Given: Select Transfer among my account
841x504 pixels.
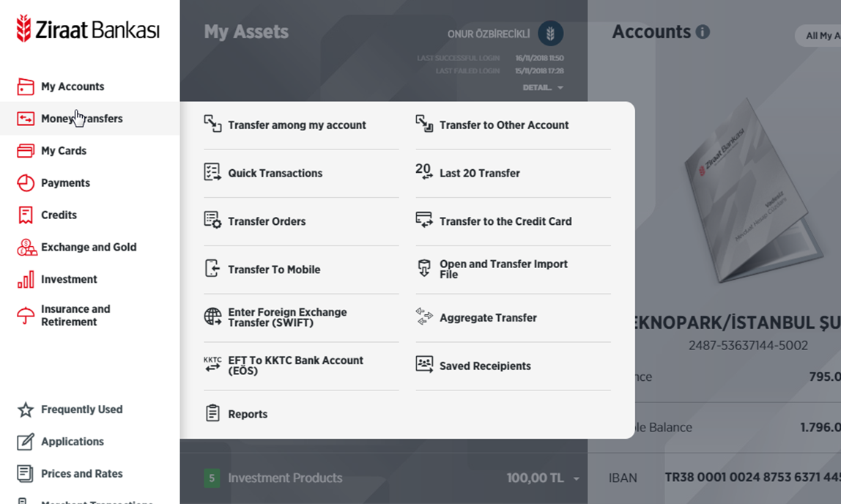Looking at the screenshot, I should click(x=296, y=125).
